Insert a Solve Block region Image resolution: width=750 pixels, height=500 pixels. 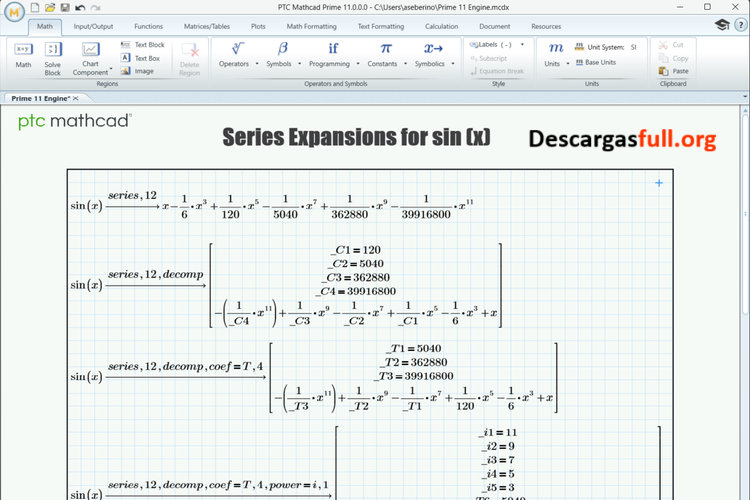click(53, 59)
